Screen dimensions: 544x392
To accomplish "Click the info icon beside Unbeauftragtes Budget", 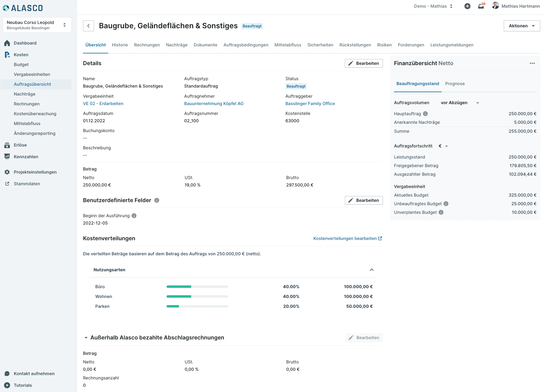I will [446, 204].
